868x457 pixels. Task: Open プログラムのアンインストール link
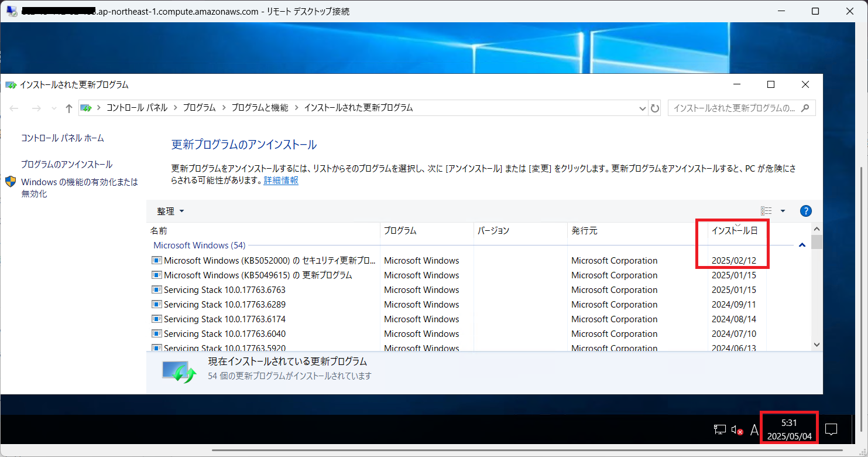click(67, 165)
